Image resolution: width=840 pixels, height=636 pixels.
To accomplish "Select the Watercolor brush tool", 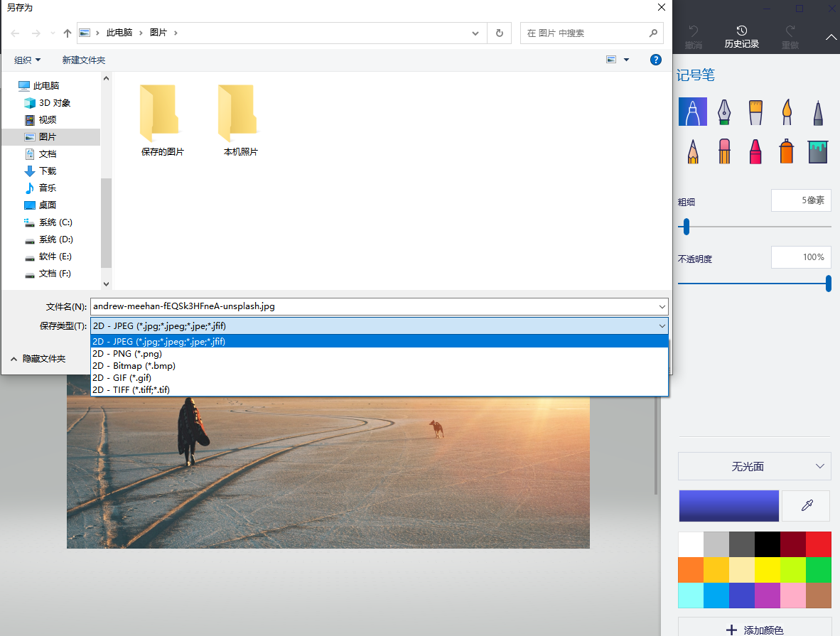I will (x=787, y=112).
